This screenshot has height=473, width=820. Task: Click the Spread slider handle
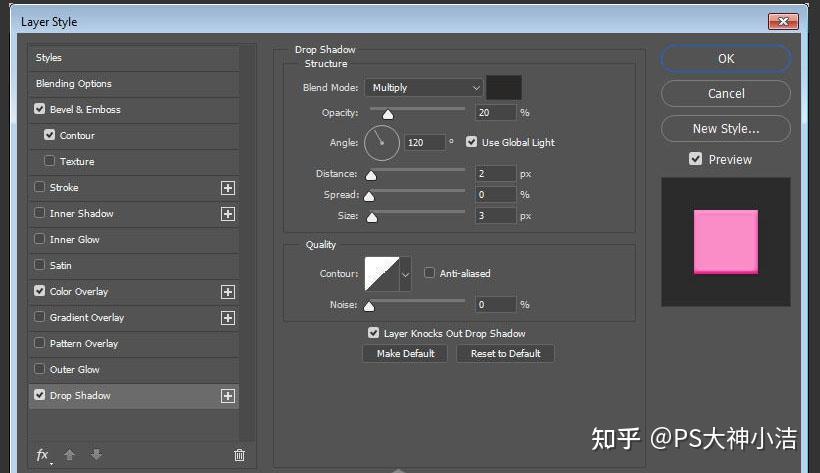coord(369,196)
